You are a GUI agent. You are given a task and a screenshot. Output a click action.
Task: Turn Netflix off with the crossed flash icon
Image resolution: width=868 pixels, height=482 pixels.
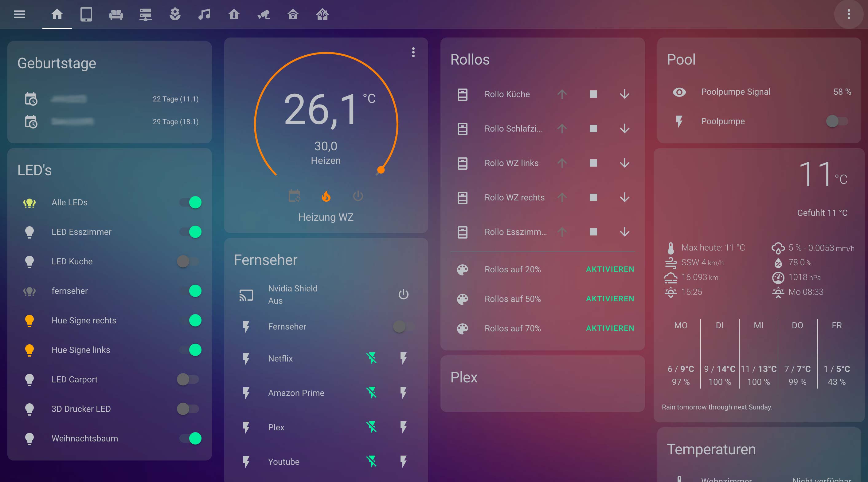tap(371, 358)
